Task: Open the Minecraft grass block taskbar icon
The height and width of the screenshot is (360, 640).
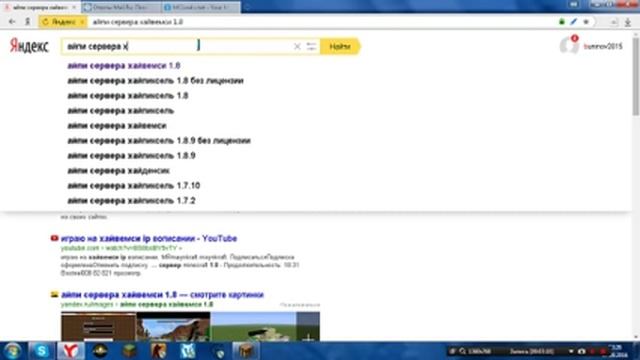Action: [129, 351]
